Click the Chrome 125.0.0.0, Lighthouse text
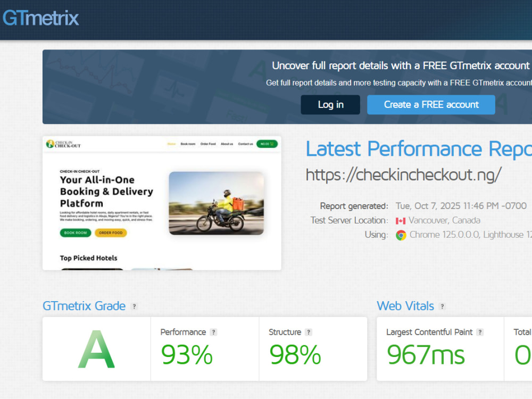 pos(471,235)
